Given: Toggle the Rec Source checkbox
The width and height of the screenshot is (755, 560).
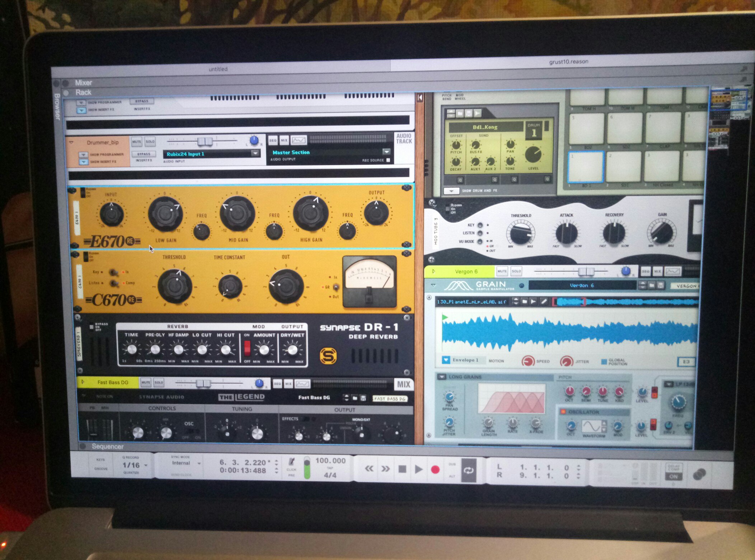Looking at the screenshot, I should click(388, 160).
